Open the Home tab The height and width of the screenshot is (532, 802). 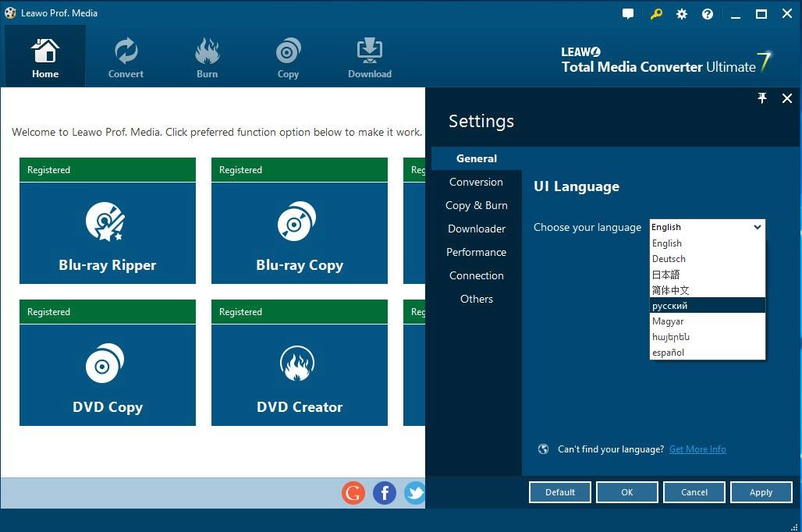45,56
